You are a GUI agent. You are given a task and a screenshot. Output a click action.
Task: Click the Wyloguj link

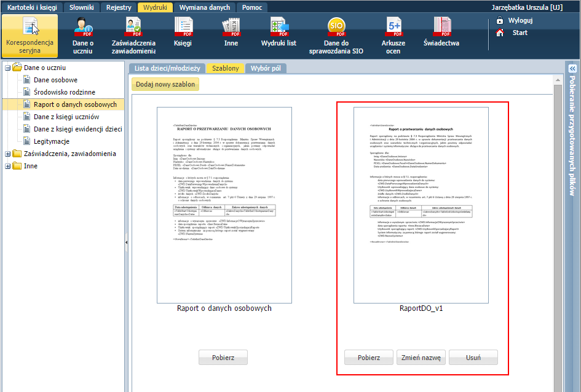coord(520,20)
